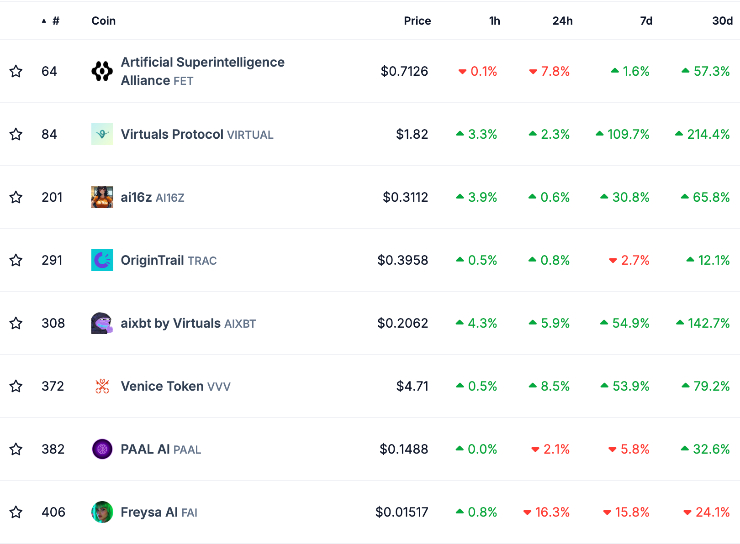Sort by the 7d column header
740x544 pixels.
click(x=644, y=21)
